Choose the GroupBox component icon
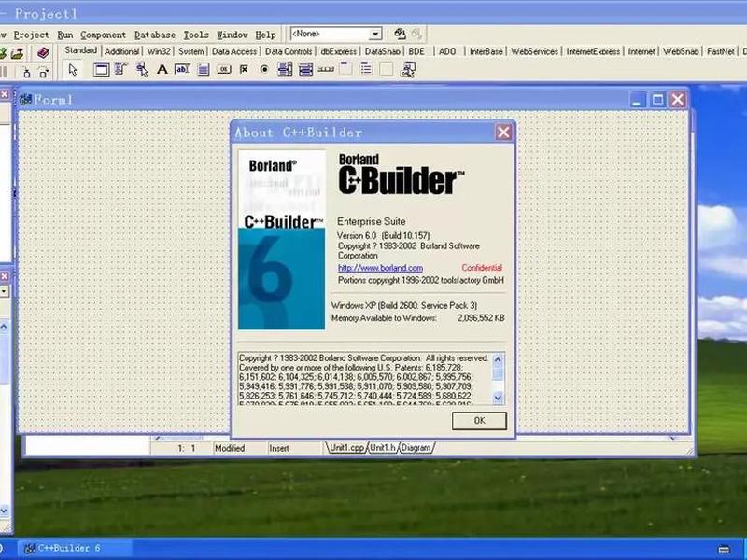 click(345, 69)
